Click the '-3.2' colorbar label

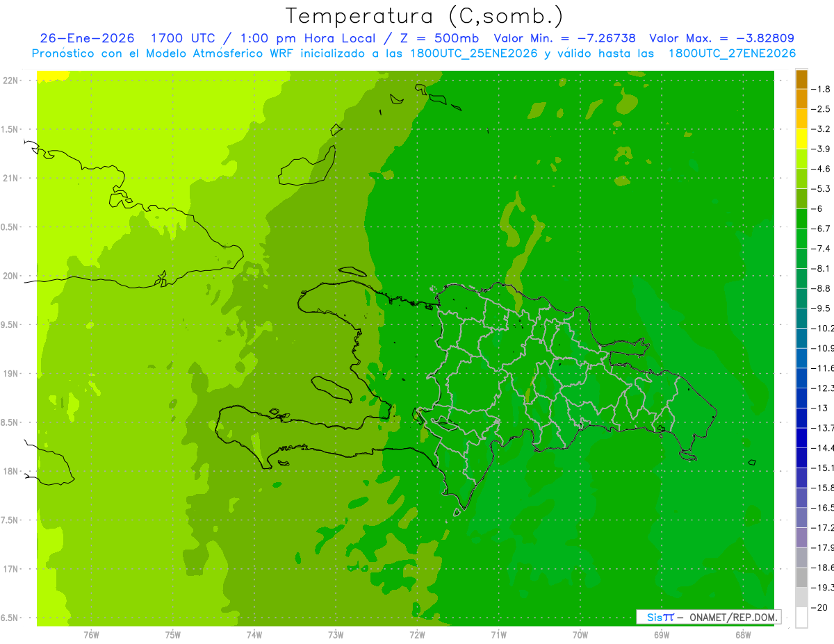(821, 129)
